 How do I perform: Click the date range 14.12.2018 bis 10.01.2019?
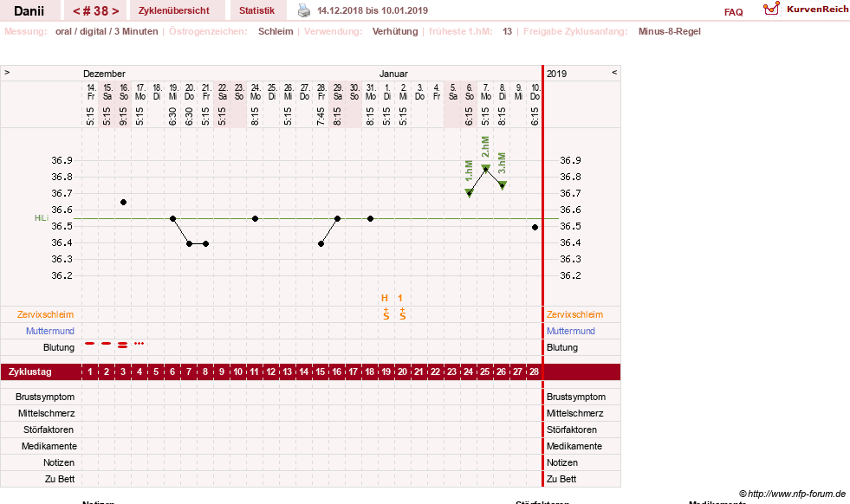click(373, 10)
